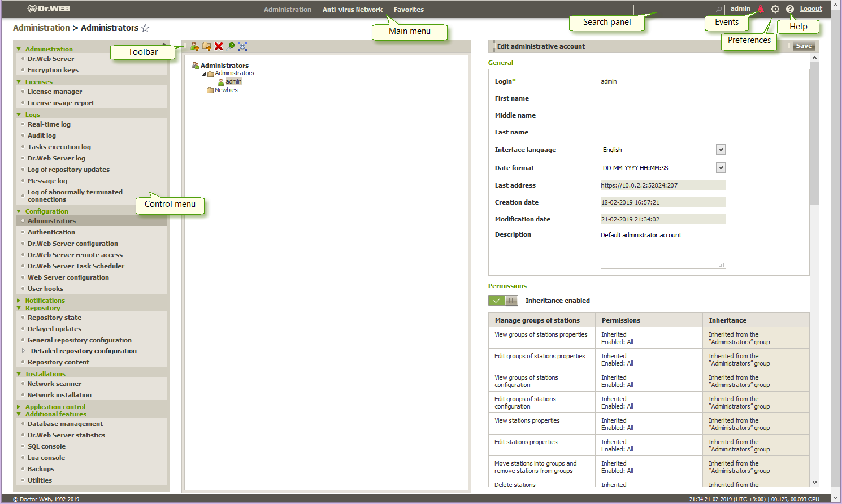Expand the Notifications sidebar section
Screen dimensions: 842x504
19,301
